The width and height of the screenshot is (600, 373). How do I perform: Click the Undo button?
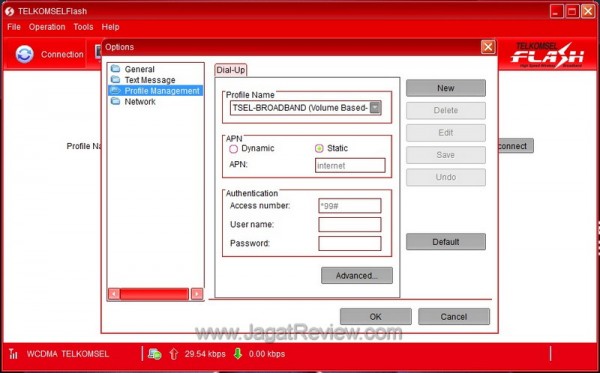pyautogui.click(x=446, y=177)
